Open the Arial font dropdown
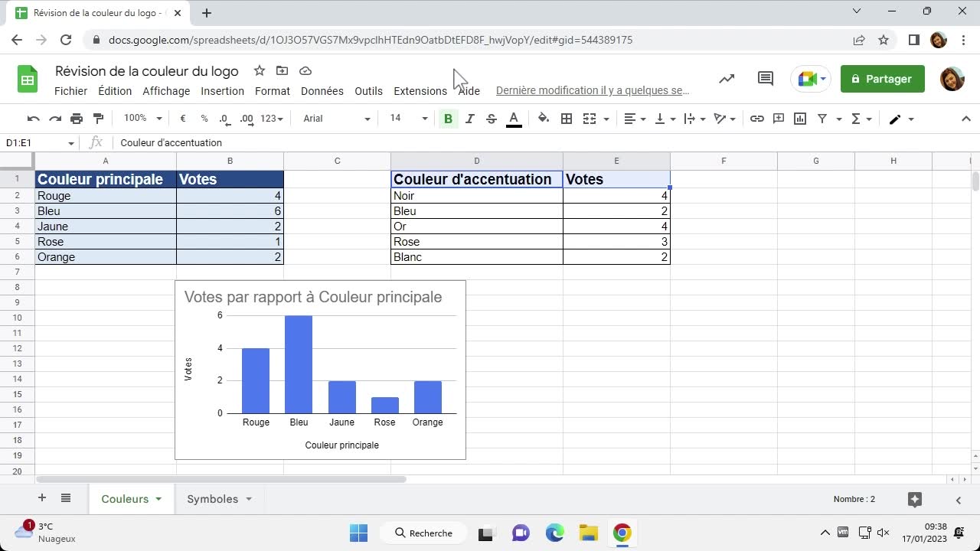The width and height of the screenshot is (980, 551). point(336,119)
